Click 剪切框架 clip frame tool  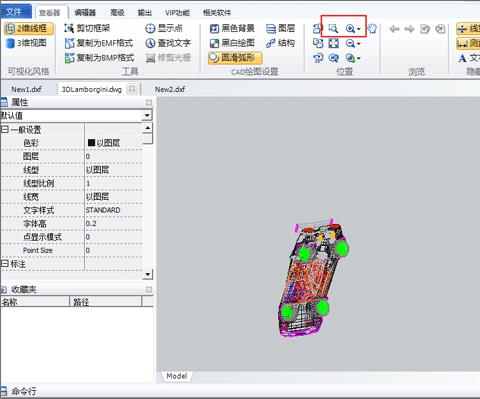click(87, 28)
